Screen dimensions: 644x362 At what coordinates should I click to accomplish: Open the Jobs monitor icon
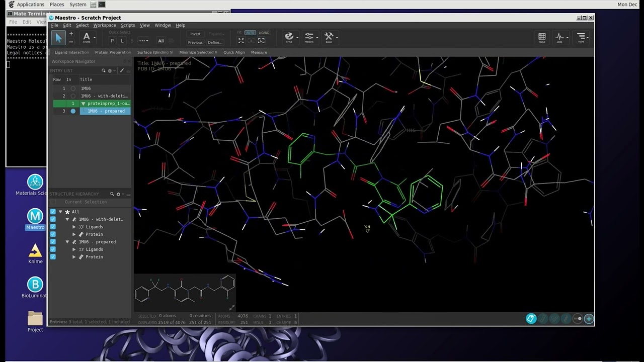[559, 38]
